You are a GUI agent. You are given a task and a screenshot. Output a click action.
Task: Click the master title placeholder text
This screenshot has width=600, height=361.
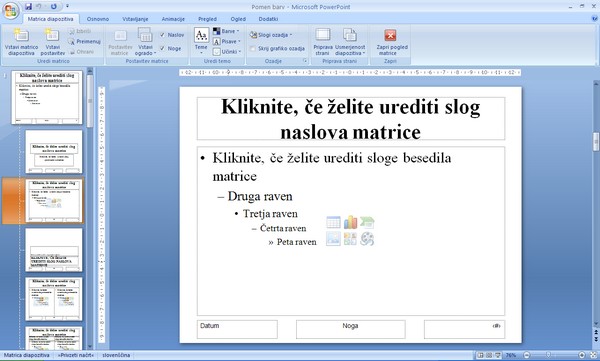pos(351,119)
